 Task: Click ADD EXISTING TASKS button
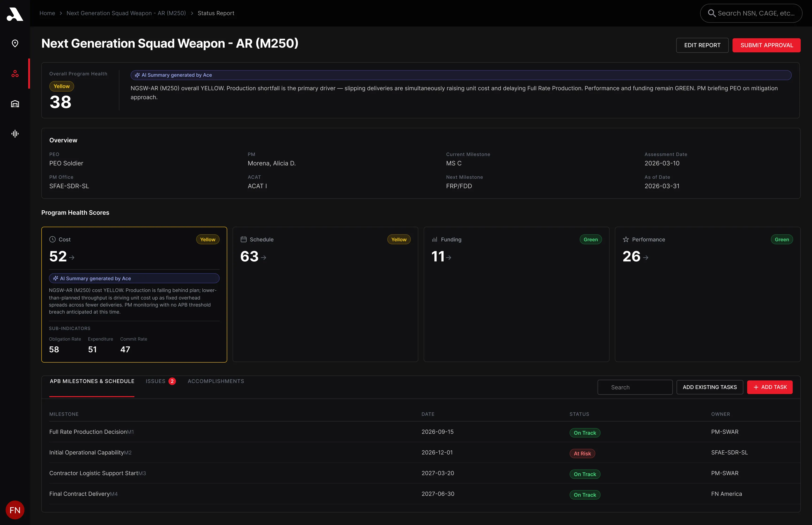(x=710, y=387)
